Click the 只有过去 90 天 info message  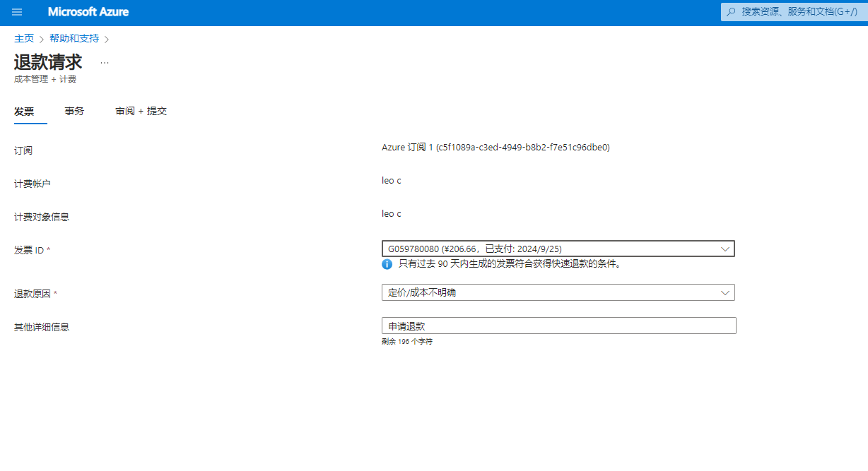pyautogui.click(x=510, y=264)
